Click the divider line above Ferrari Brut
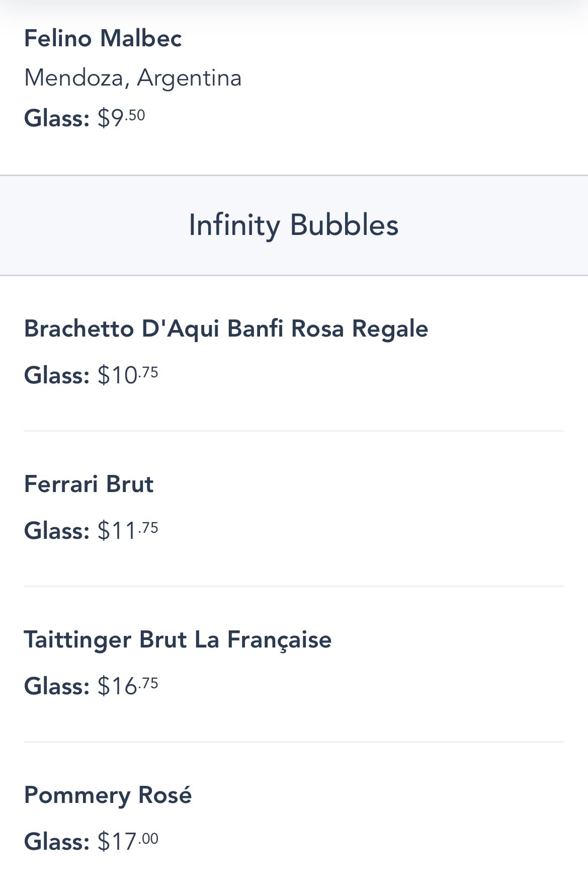 coord(294,431)
